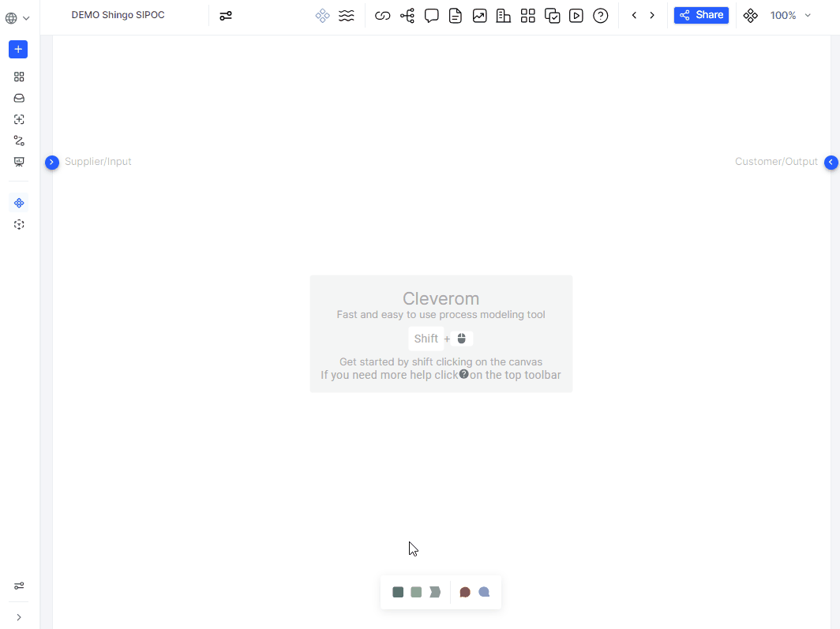Open the presentation board icon in sidebar
The image size is (840, 629).
tap(19, 162)
